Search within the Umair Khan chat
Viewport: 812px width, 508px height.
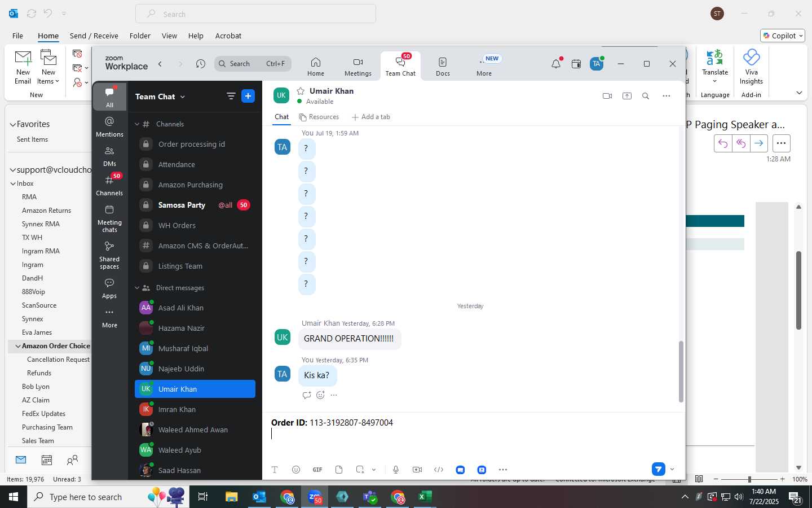coord(646,96)
